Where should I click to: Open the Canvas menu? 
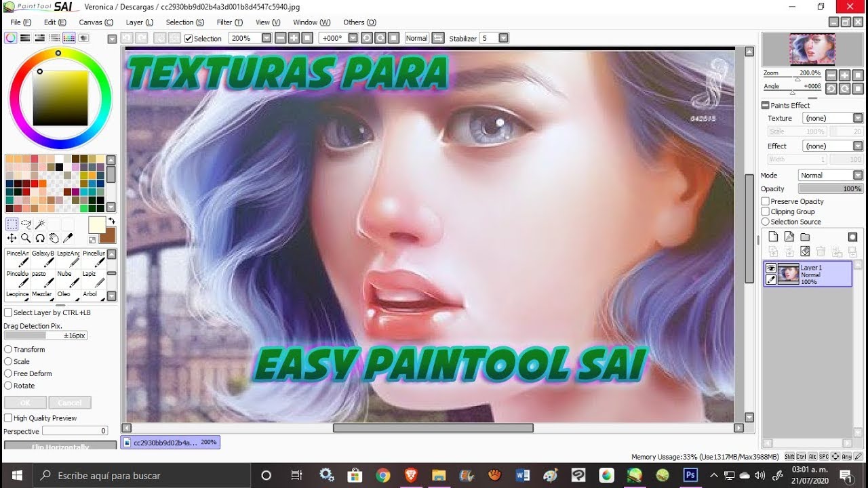[96, 22]
